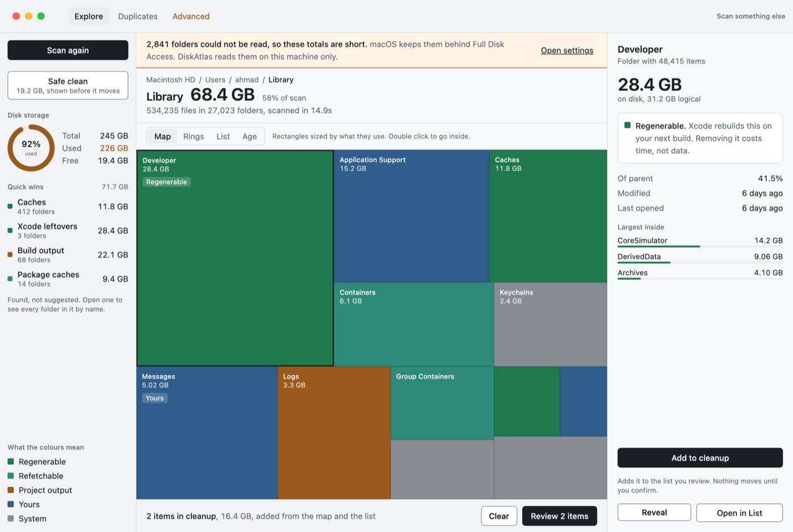The width and height of the screenshot is (793, 532).
Task: Switch to the Age view
Action: (249, 136)
